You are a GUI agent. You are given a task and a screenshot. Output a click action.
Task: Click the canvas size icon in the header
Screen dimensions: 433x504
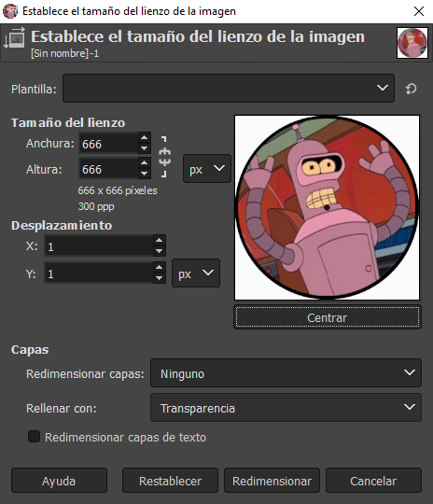click(14, 38)
